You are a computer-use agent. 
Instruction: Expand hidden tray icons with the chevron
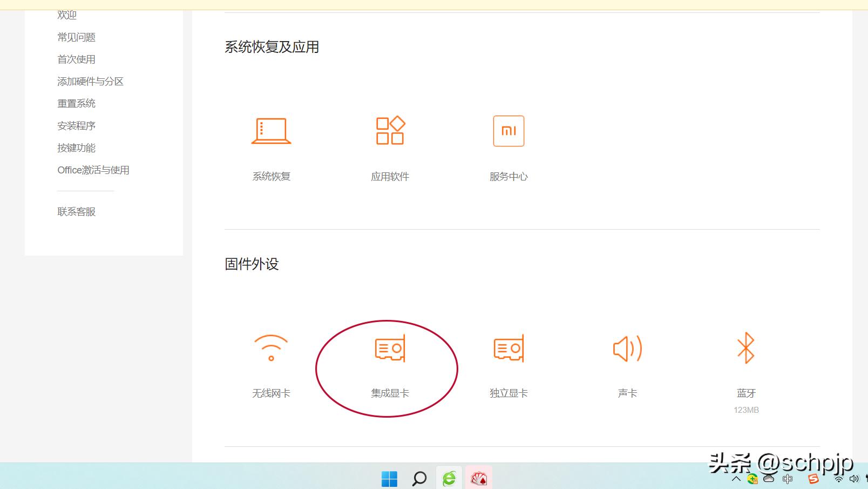pos(736,480)
